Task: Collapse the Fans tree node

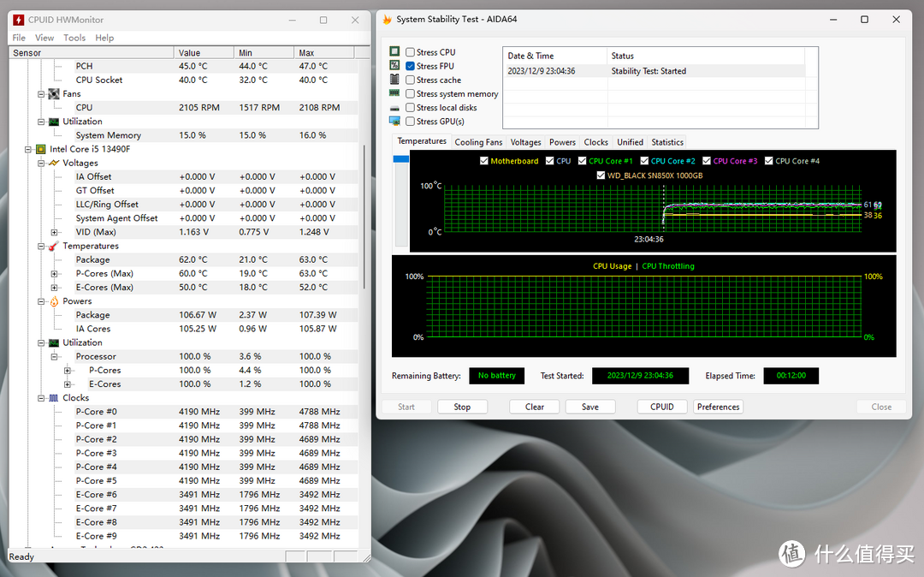Action: [41, 93]
